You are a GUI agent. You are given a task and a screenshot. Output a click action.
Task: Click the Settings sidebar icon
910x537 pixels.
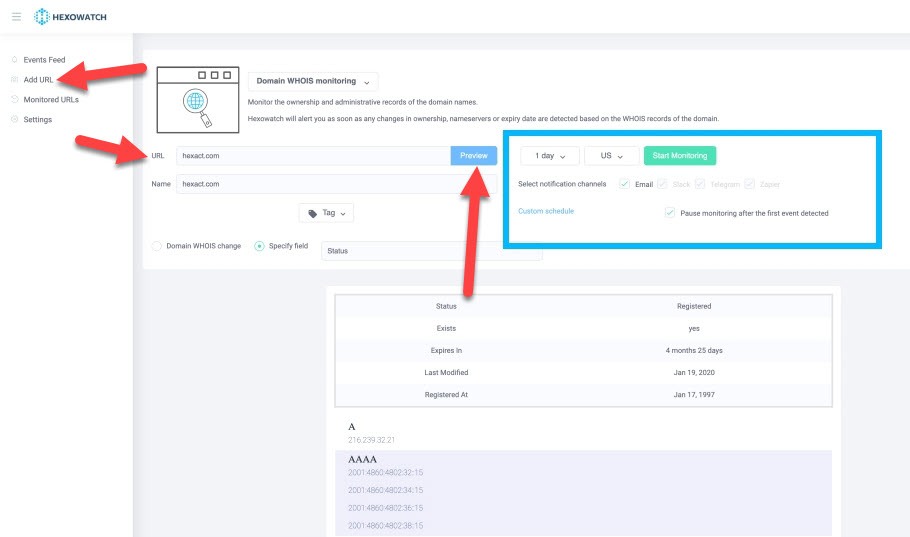point(15,119)
